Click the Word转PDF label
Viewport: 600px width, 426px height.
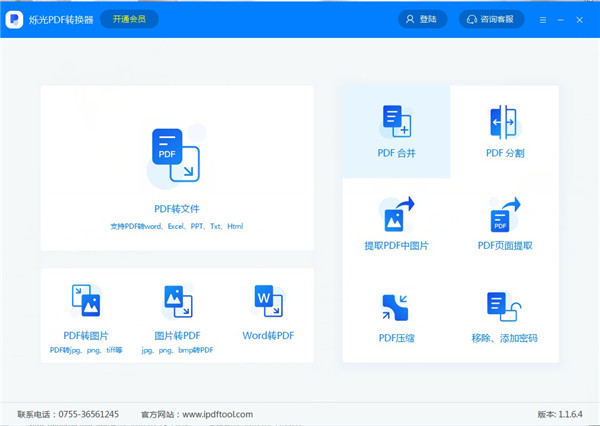(268, 336)
